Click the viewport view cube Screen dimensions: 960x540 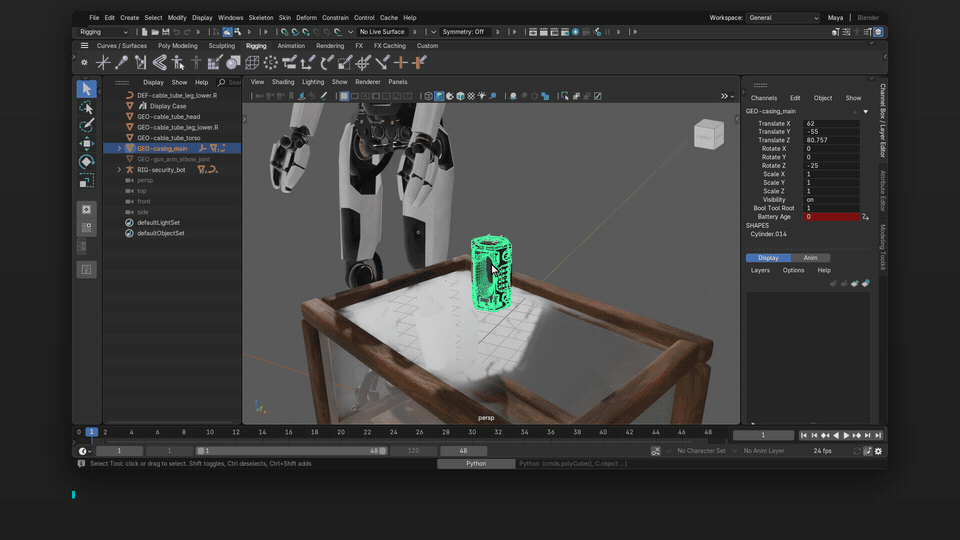tap(708, 134)
